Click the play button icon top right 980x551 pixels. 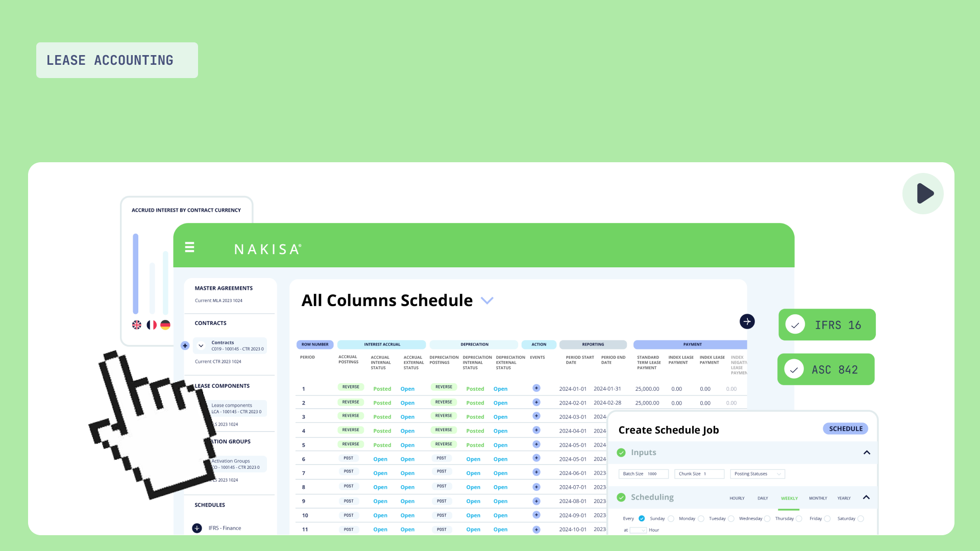pyautogui.click(x=922, y=194)
